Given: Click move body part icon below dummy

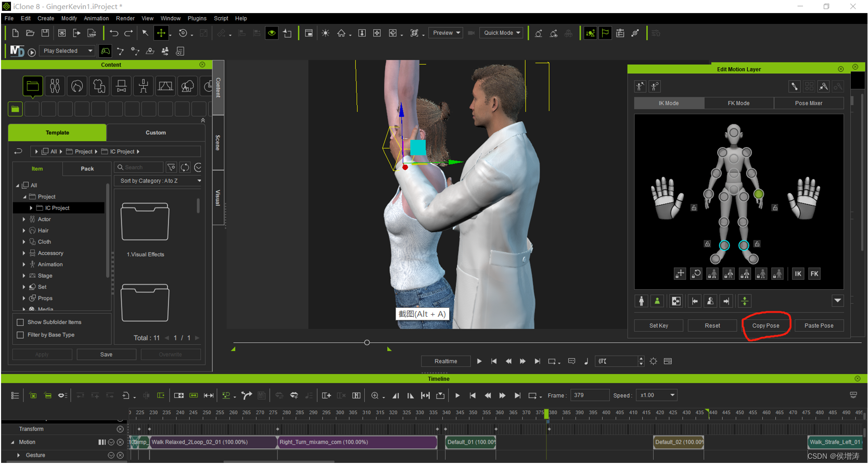Looking at the screenshot, I should pyautogui.click(x=680, y=274).
